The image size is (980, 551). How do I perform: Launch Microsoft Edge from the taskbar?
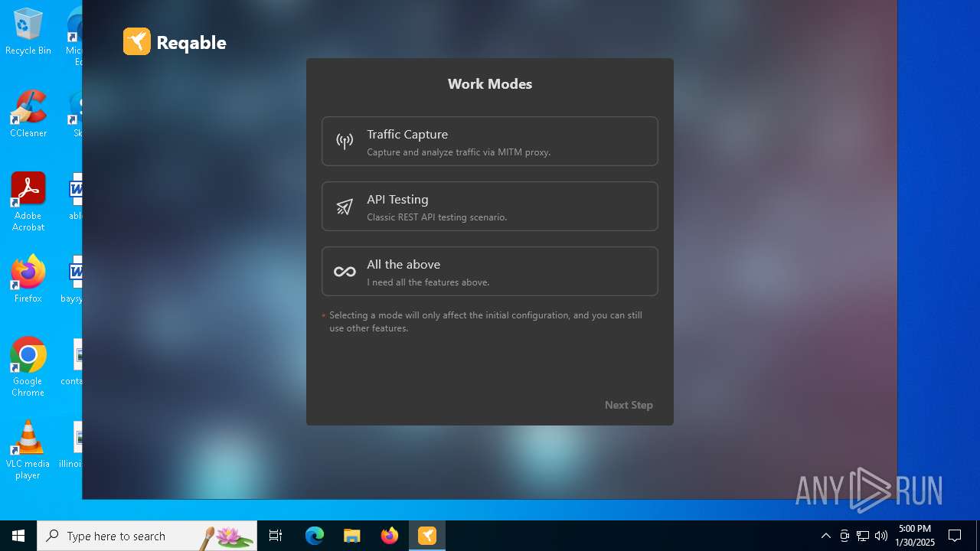pyautogui.click(x=315, y=536)
